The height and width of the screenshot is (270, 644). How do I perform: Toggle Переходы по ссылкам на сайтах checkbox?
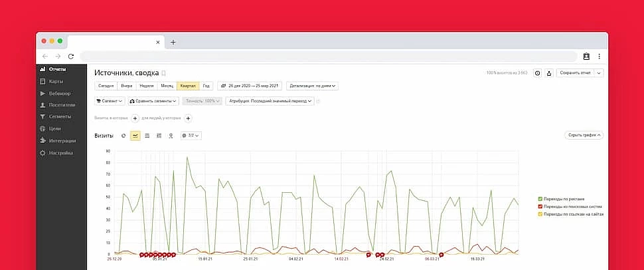540,215
